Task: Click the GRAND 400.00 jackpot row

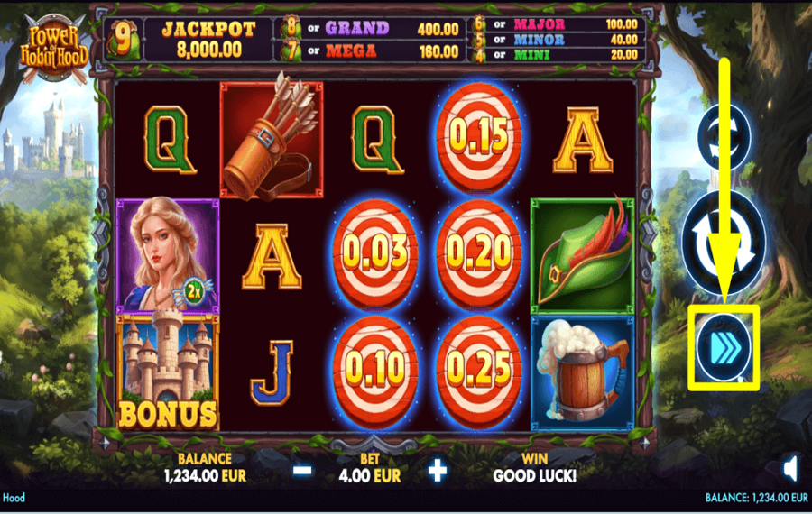Action: [x=370, y=29]
